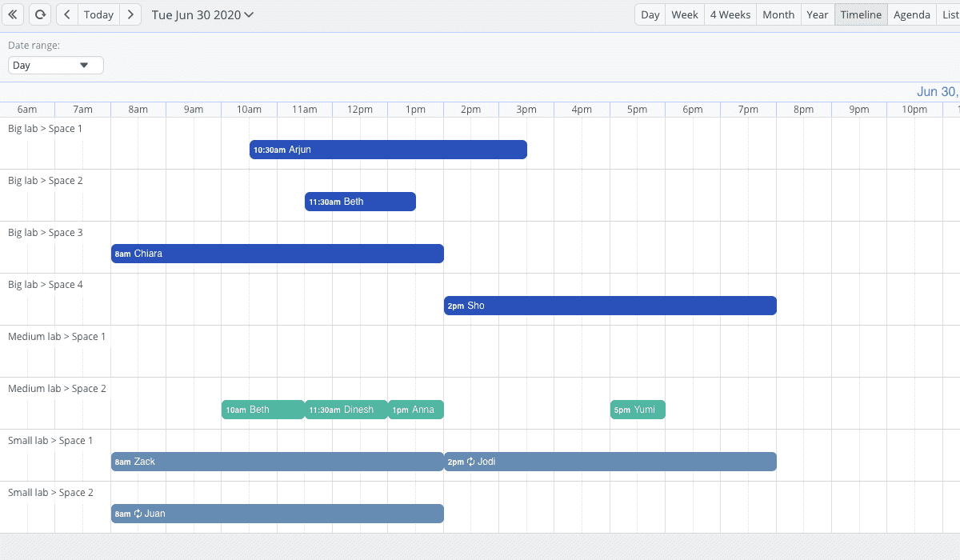Screen dimensions: 960x560
Task: Click the recurring icon on Jodi's booking
Action: (471, 462)
